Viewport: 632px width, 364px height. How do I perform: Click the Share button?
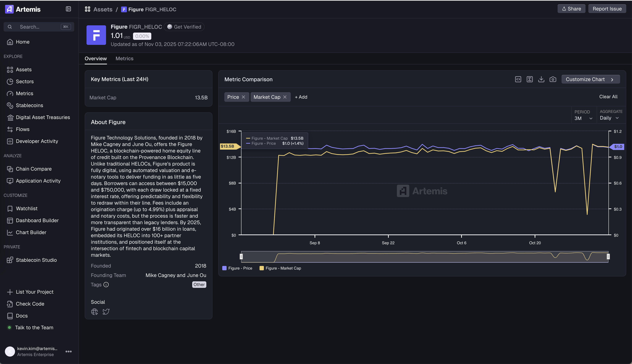pos(571,9)
